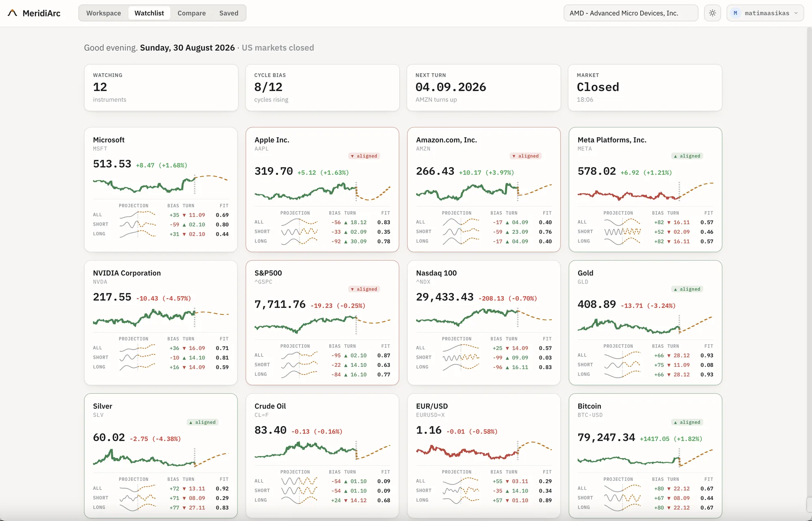Open the Microsoft MSFT card title
This screenshot has height=521, width=812.
coord(109,140)
